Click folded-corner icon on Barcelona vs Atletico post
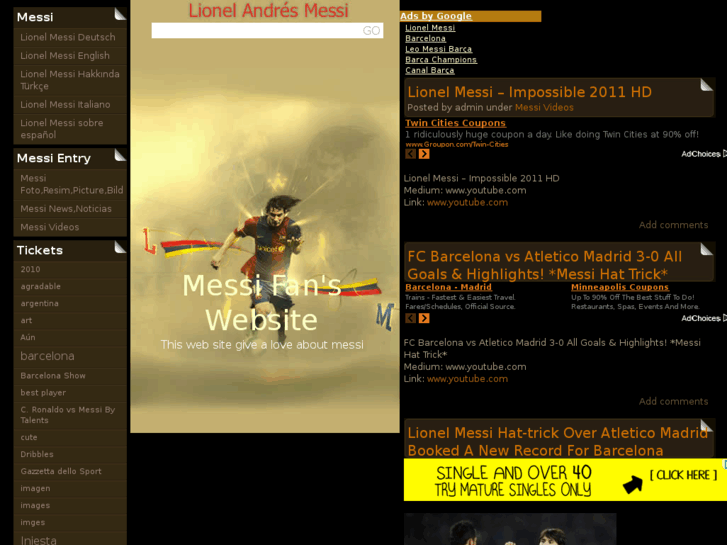This screenshot has width=727, height=545. [706, 249]
